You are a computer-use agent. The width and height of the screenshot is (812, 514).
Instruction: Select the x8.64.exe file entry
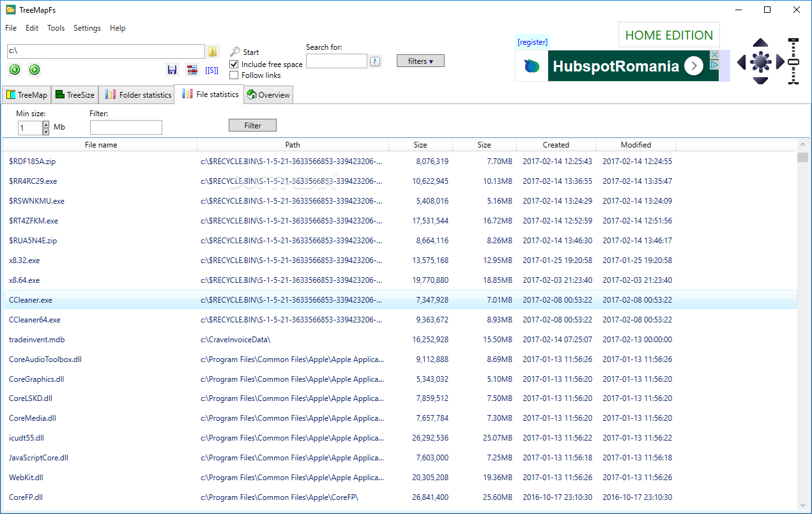point(400,280)
